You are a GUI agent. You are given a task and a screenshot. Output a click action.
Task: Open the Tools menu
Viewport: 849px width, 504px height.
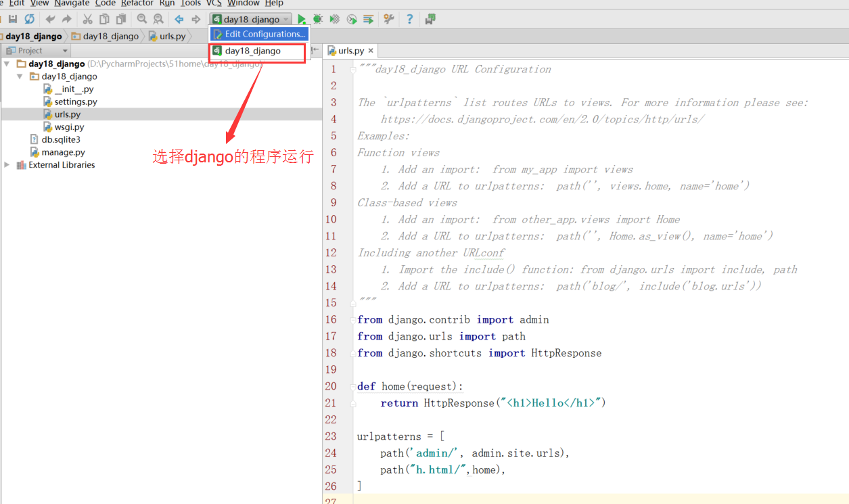191,3
